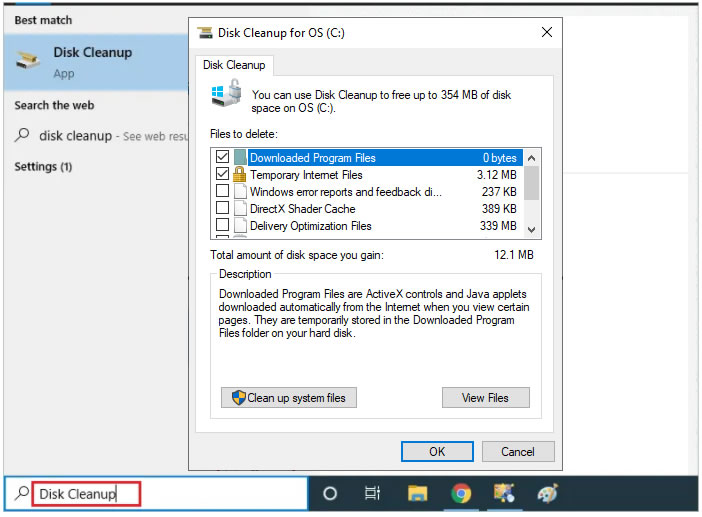Click the file icon next to Delivery Optimization Files

click(240, 226)
